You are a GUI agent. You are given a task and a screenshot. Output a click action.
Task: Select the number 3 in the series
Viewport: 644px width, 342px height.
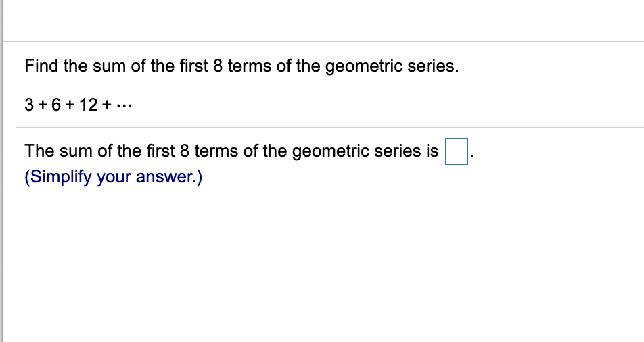pos(29,105)
